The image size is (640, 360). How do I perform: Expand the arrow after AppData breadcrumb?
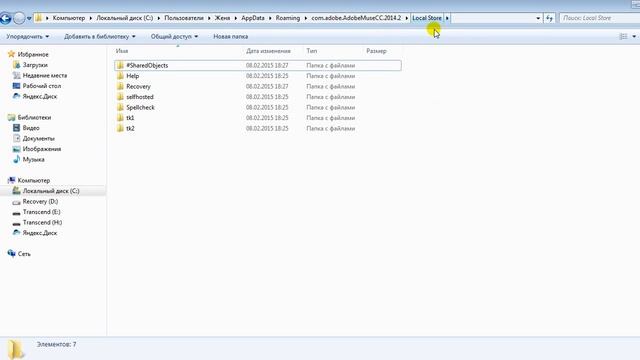tap(270, 18)
